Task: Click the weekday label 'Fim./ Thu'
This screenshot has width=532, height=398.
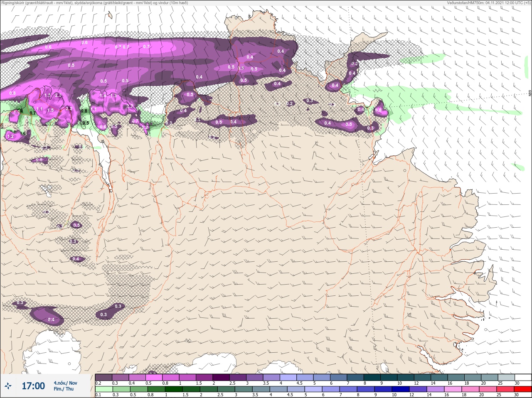Action: click(x=64, y=389)
